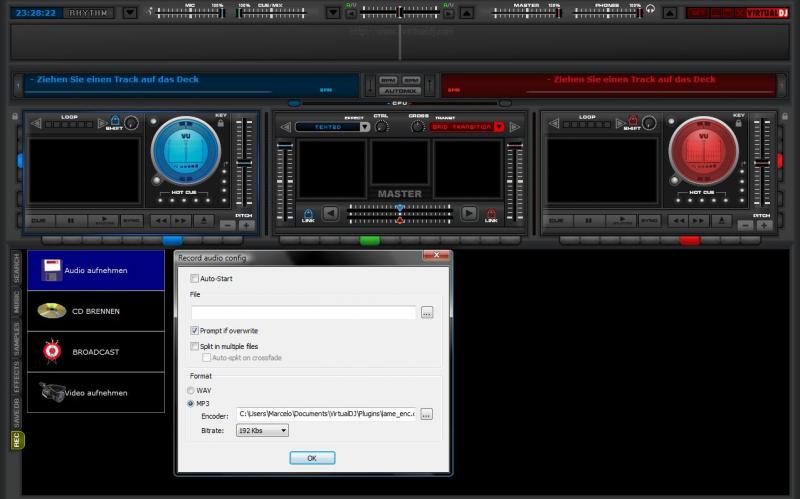Image resolution: width=800 pixels, height=499 pixels.
Task: Enable Split in multiple files
Action: pyautogui.click(x=194, y=346)
